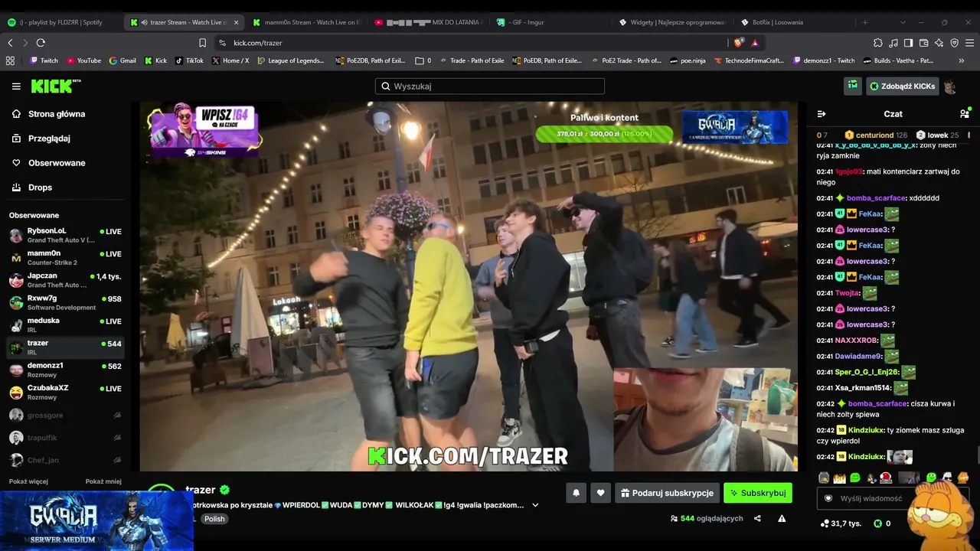Open chat user list settings icon
This screenshot has width=980, height=551.
pyautogui.click(x=964, y=114)
